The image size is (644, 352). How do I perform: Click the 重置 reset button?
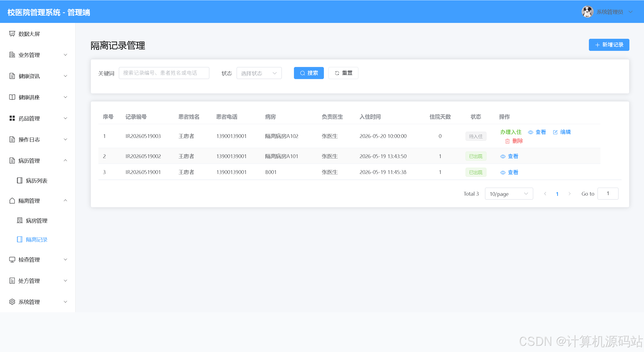[343, 73]
